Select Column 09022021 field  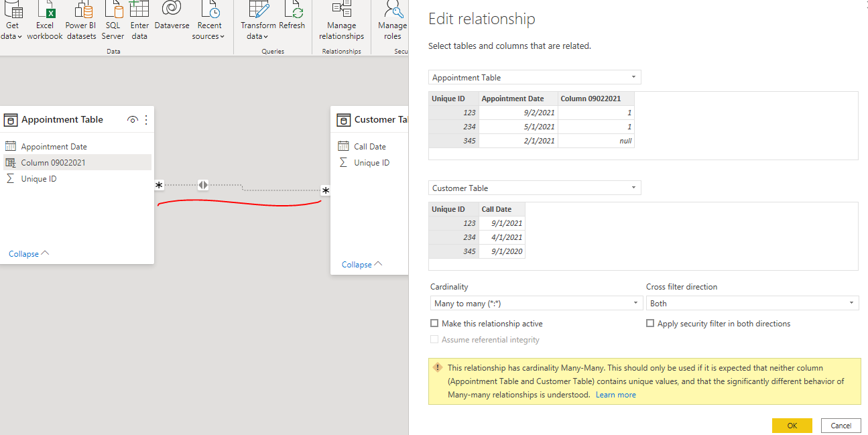pyautogui.click(x=78, y=162)
